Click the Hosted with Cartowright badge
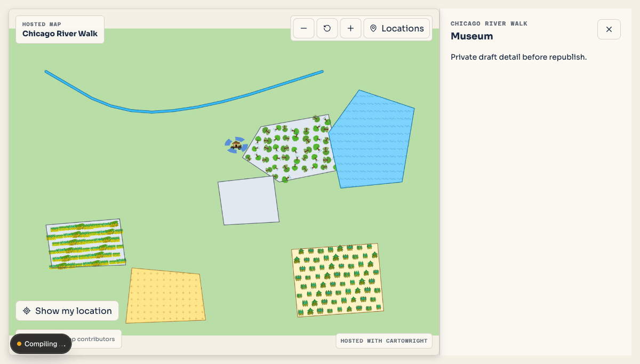 coord(384,341)
